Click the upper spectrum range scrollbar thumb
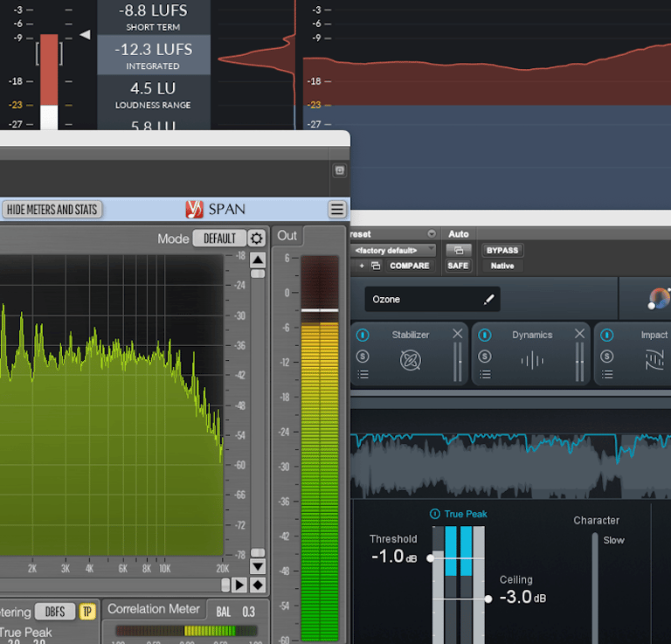671x644 pixels. tap(258, 274)
